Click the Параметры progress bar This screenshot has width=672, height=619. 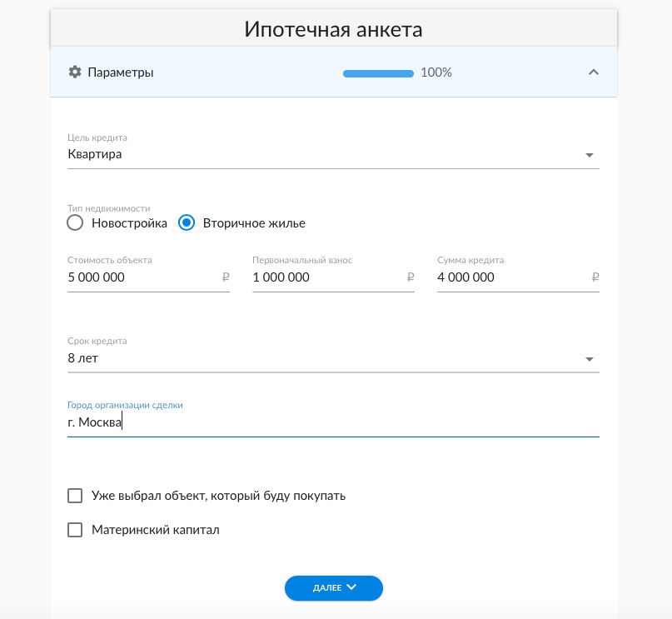(378, 73)
